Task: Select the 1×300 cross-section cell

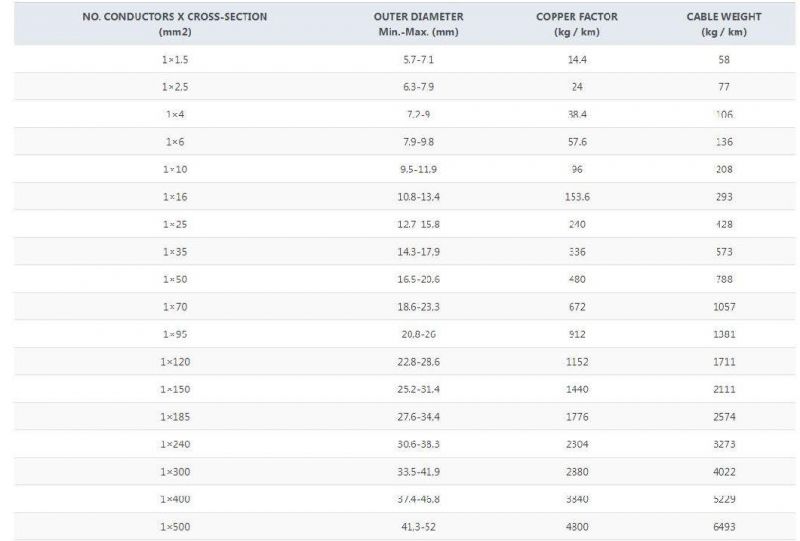Action: [x=175, y=472]
